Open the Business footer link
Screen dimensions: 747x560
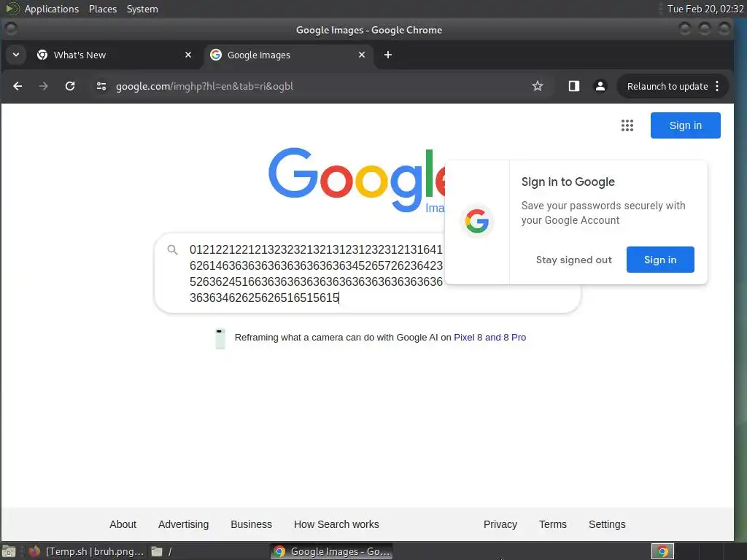pos(251,524)
